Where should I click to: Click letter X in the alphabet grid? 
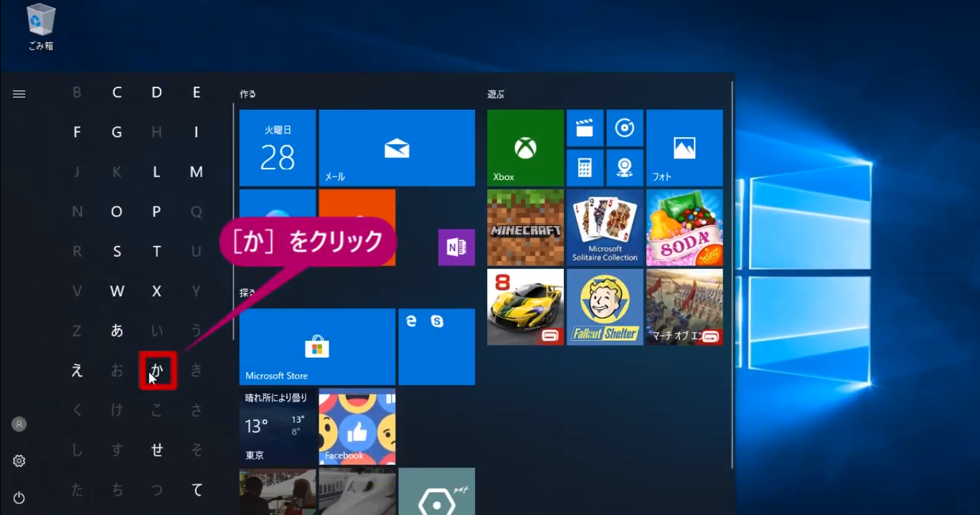tap(156, 291)
